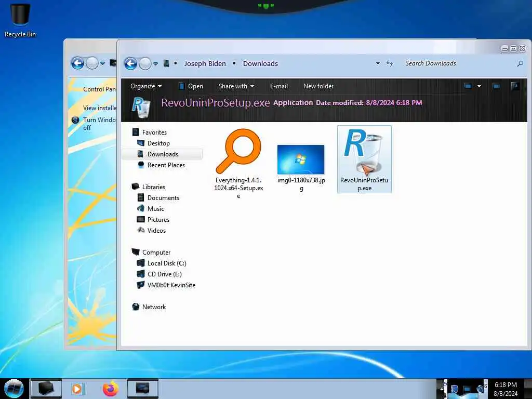Select RevoUninProSetup.exe file icon

pos(364,159)
